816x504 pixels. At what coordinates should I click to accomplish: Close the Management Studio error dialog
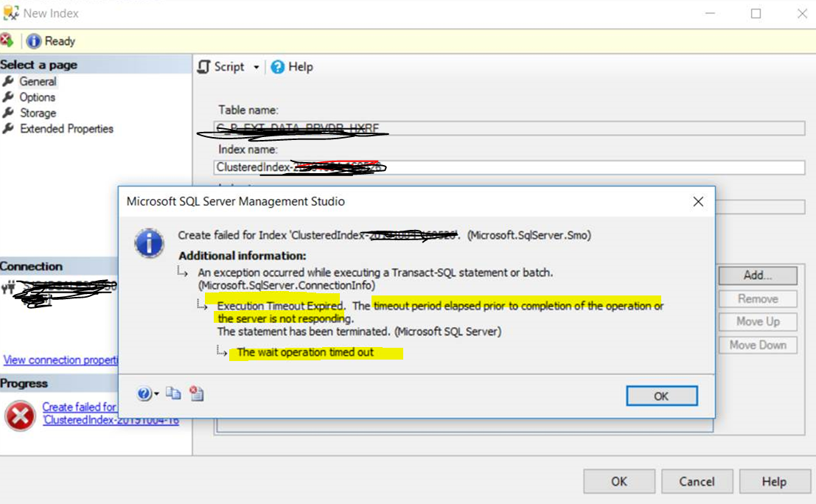(x=698, y=202)
